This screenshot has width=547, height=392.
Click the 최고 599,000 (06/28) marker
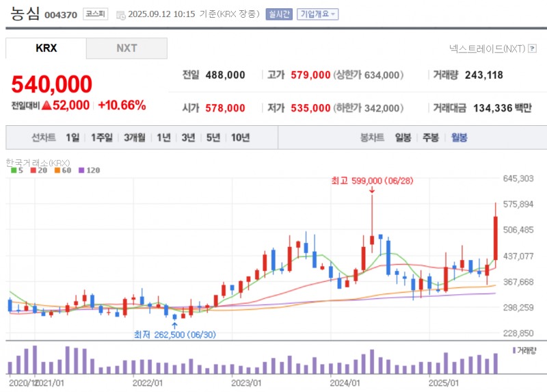372,181
